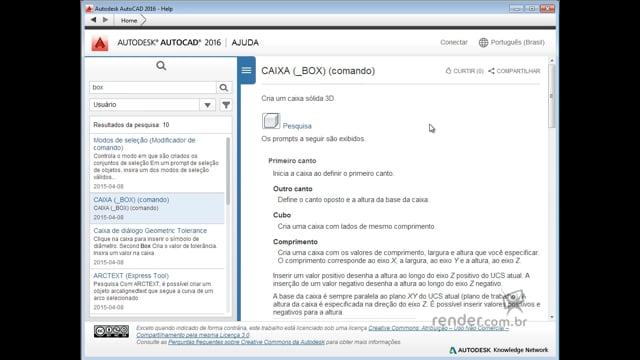The image size is (640, 360).
Task: Open result 'ARCTEXT (Express Tool)'
Action: (x=131, y=276)
